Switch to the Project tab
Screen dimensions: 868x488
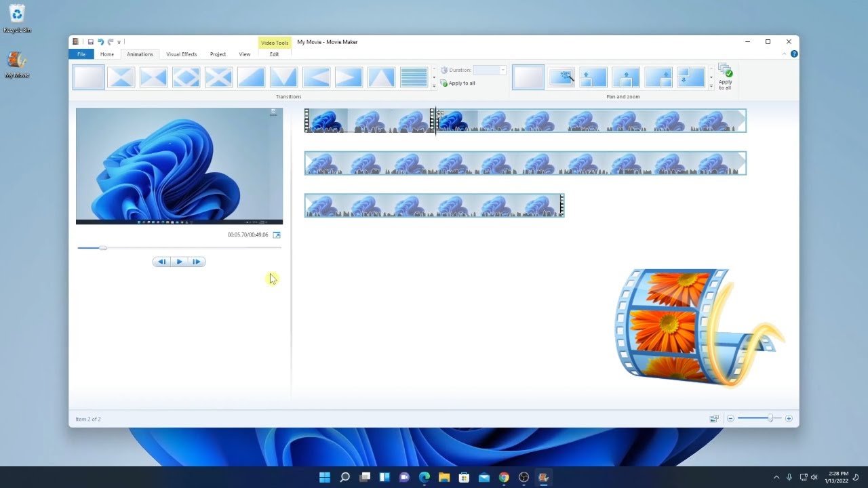(218, 54)
